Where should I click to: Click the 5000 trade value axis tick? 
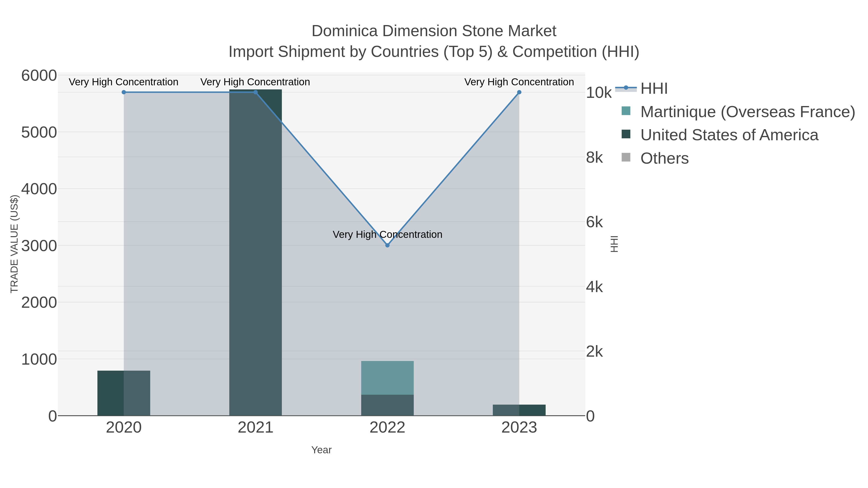pyautogui.click(x=39, y=132)
